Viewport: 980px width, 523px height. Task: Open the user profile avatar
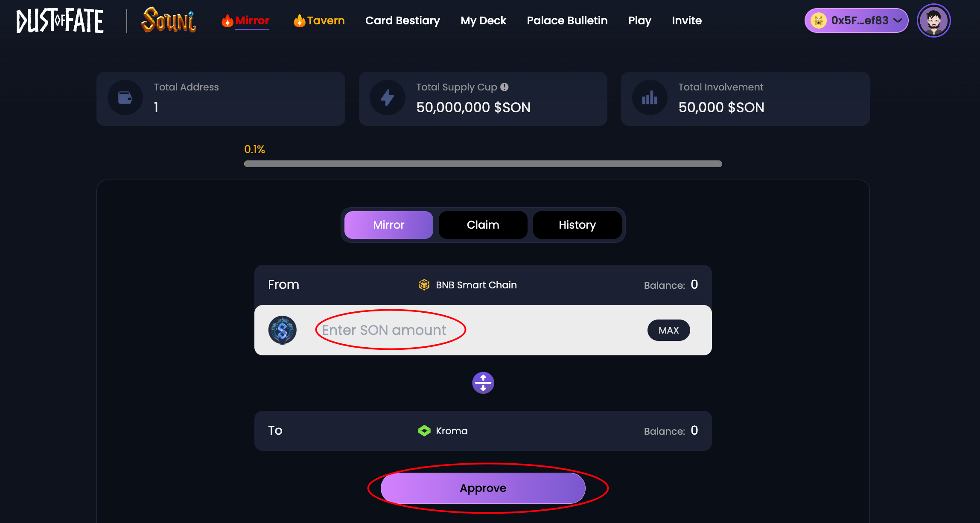[933, 20]
